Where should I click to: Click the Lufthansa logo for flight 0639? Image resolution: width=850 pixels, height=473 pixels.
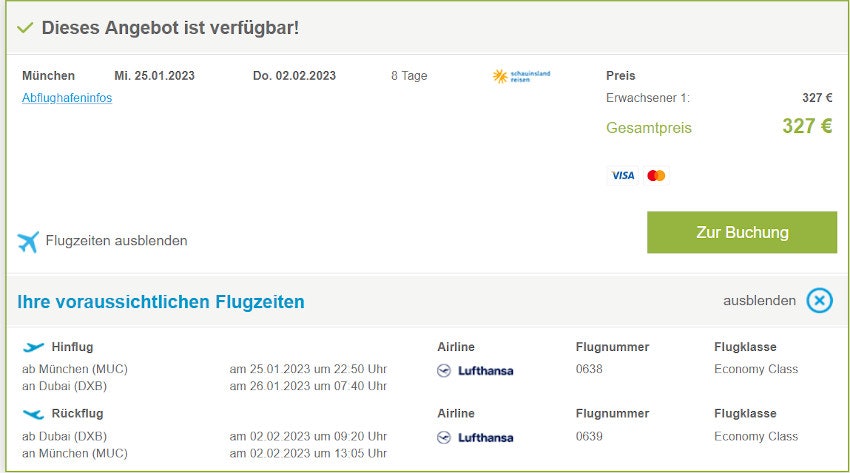pyautogui.click(x=475, y=438)
